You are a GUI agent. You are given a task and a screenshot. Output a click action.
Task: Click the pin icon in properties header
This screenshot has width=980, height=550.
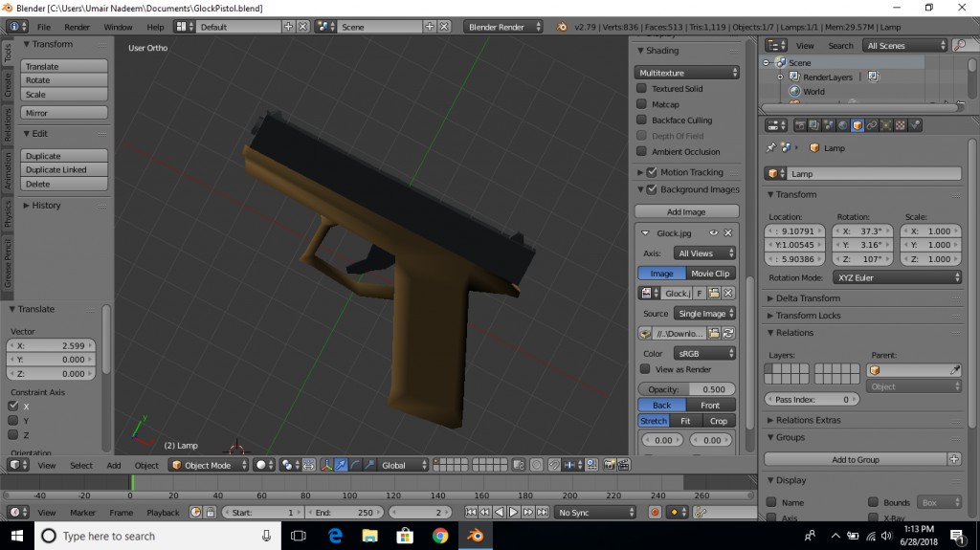click(x=770, y=147)
